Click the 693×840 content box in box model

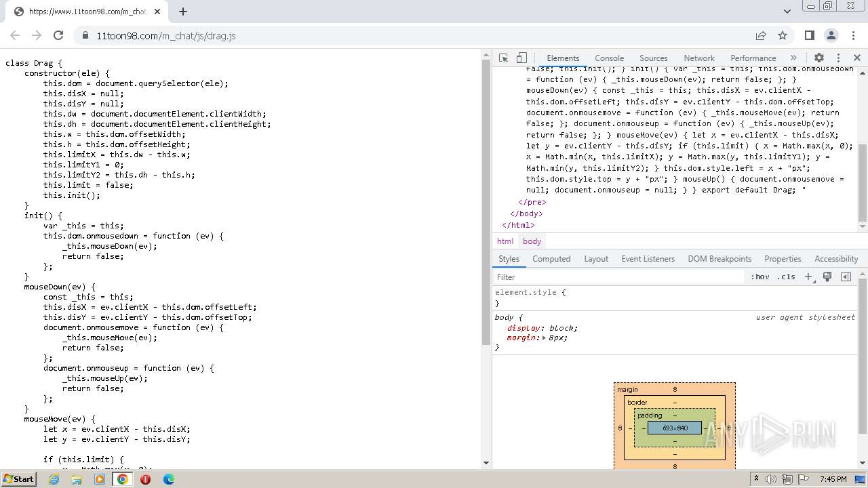(675, 428)
